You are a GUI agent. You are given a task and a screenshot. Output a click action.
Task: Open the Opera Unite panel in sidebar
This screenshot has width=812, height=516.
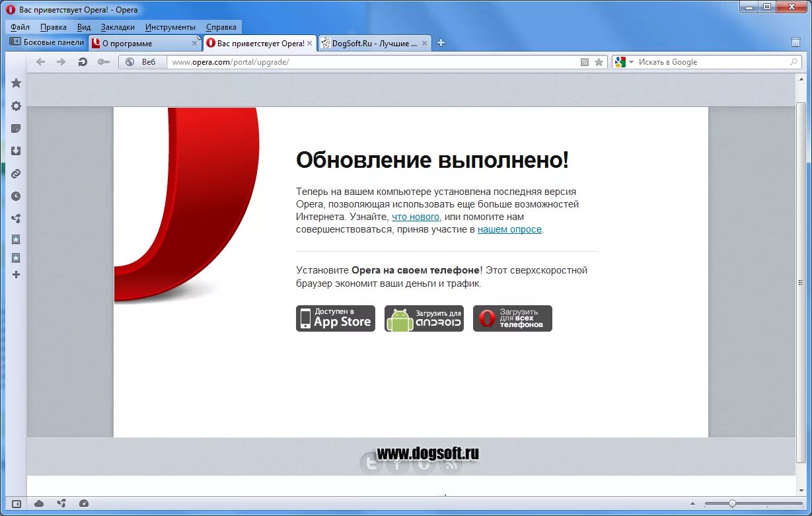pos(16,219)
